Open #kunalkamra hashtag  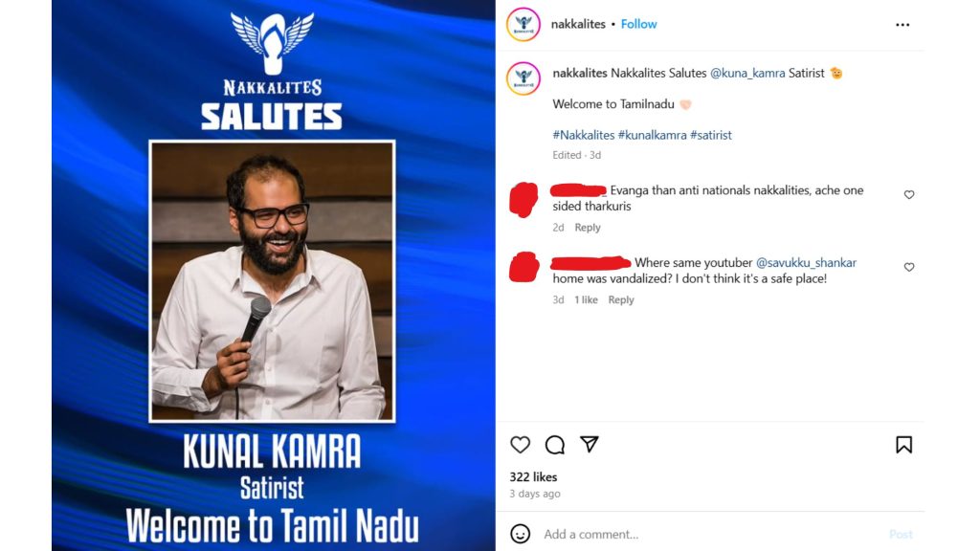(653, 135)
